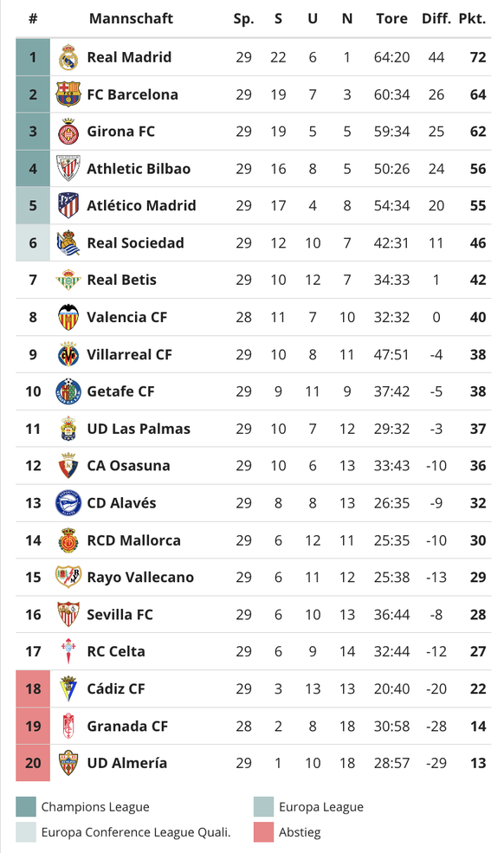Click the Pkt. column header
Image resolution: width=504 pixels, height=853 pixels.
(472, 18)
